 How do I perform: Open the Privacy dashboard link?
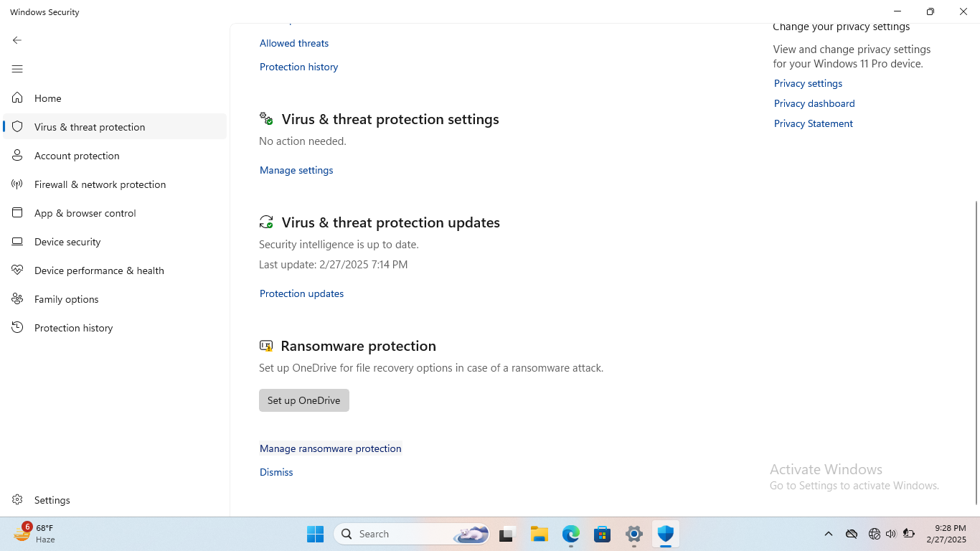pos(814,103)
